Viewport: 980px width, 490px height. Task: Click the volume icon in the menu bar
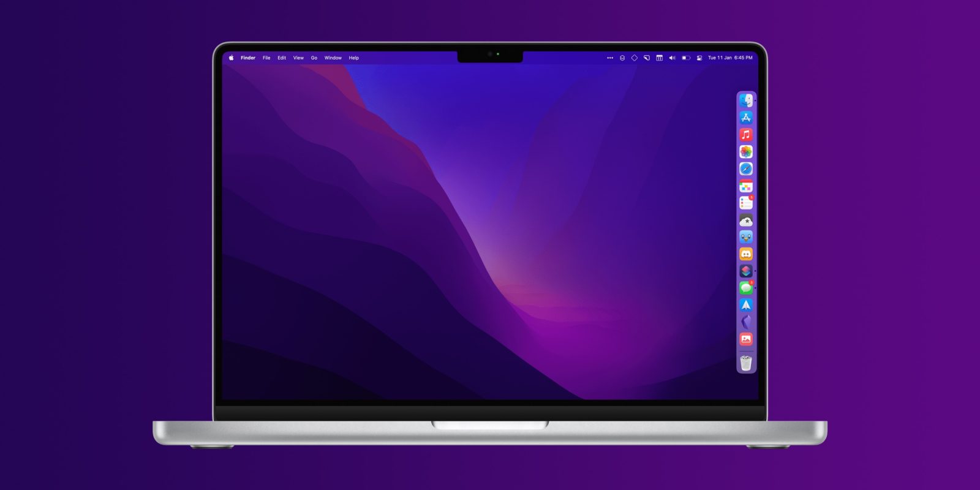[672, 58]
